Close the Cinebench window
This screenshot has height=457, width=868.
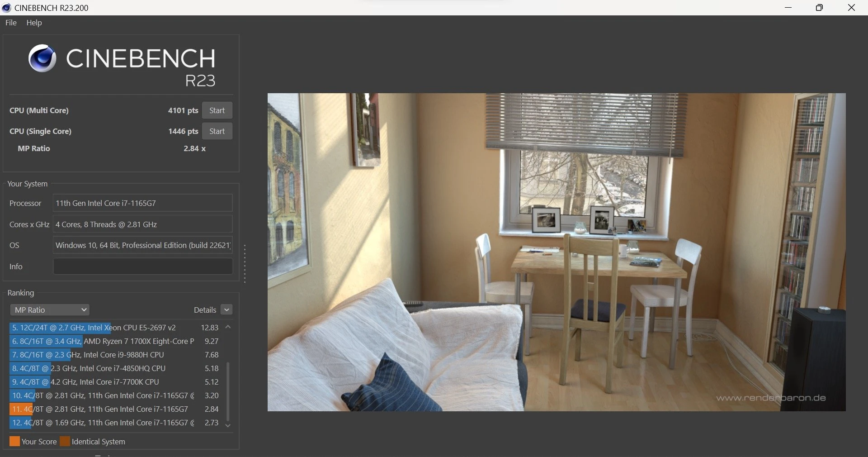(x=851, y=8)
